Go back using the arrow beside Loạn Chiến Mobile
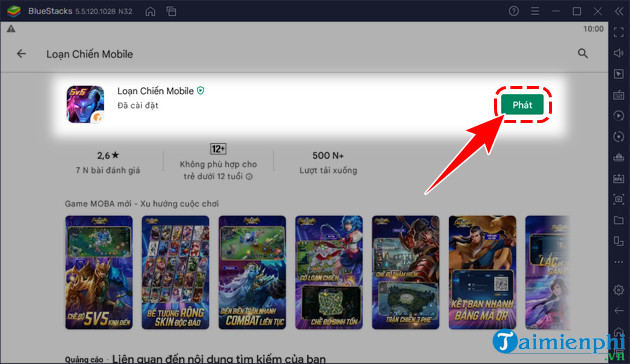This screenshot has width=630, height=364. click(x=21, y=53)
